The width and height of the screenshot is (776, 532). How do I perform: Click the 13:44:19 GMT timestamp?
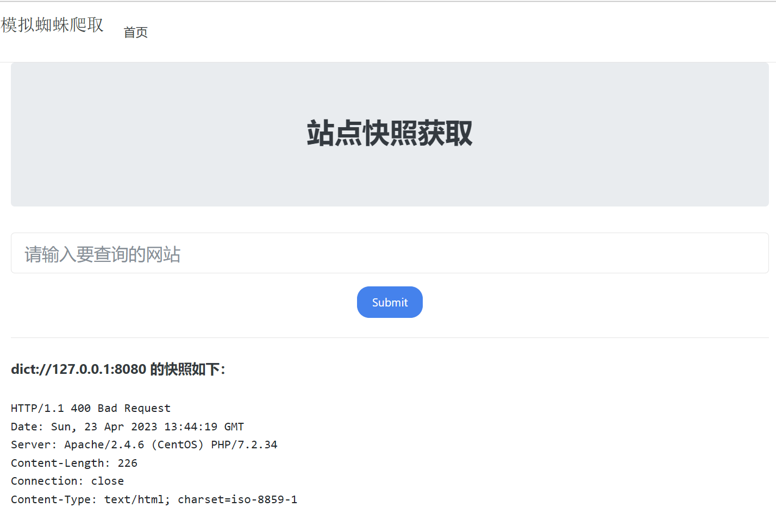[x=204, y=427]
